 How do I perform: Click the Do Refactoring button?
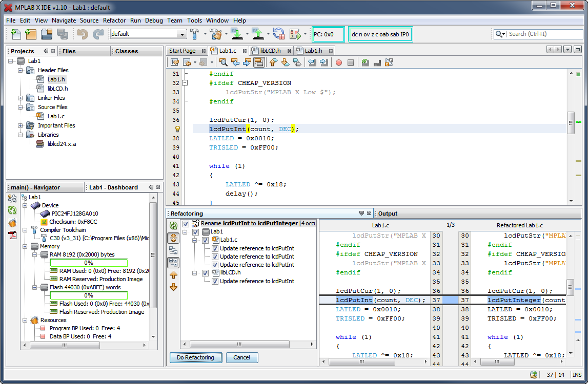point(195,357)
